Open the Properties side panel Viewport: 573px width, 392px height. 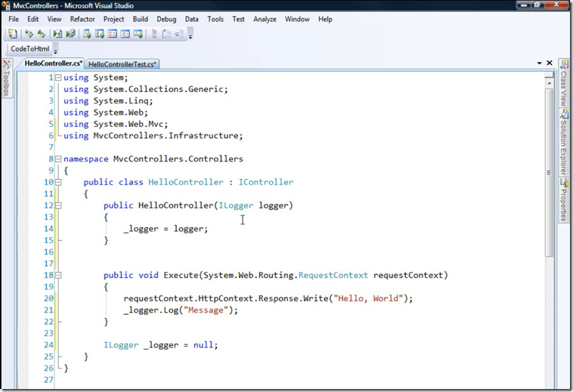click(x=563, y=200)
